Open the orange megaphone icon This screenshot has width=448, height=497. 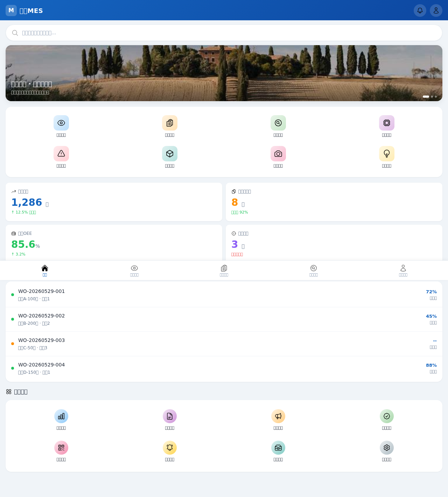coord(278,416)
